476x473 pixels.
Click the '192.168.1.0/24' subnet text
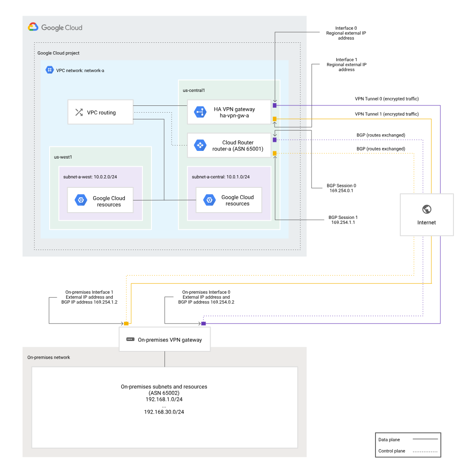click(x=164, y=399)
